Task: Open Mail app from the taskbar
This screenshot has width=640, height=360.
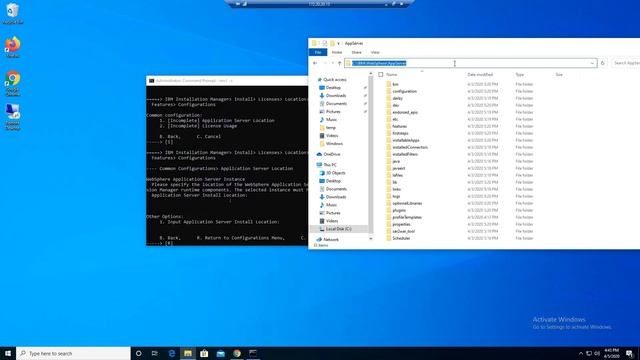Action: click(x=220, y=353)
